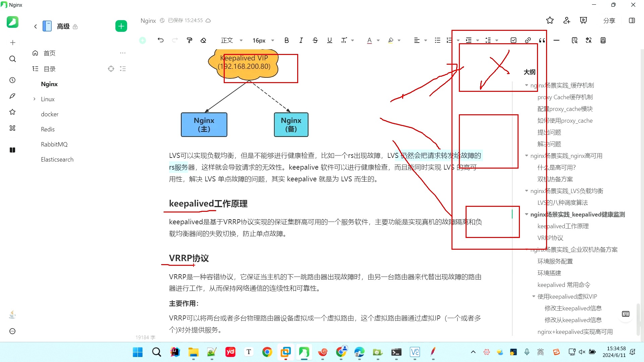This screenshot has width=644, height=362.
Task: Jump to proxy Cache缓存机制 heading
Action: (565, 97)
